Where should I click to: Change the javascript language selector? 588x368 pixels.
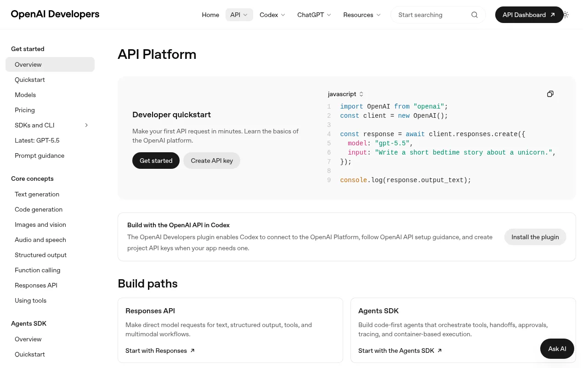click(346, 94)
